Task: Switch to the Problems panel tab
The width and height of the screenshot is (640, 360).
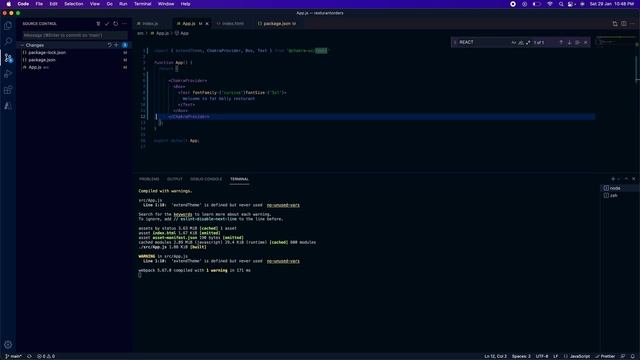Action: [149, 179]
